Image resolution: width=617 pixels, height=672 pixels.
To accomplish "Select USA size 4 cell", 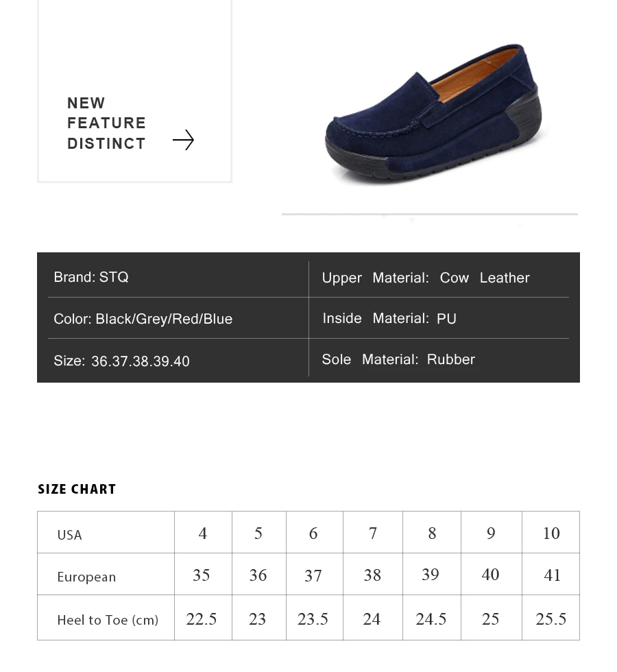I will pos(203,532).
